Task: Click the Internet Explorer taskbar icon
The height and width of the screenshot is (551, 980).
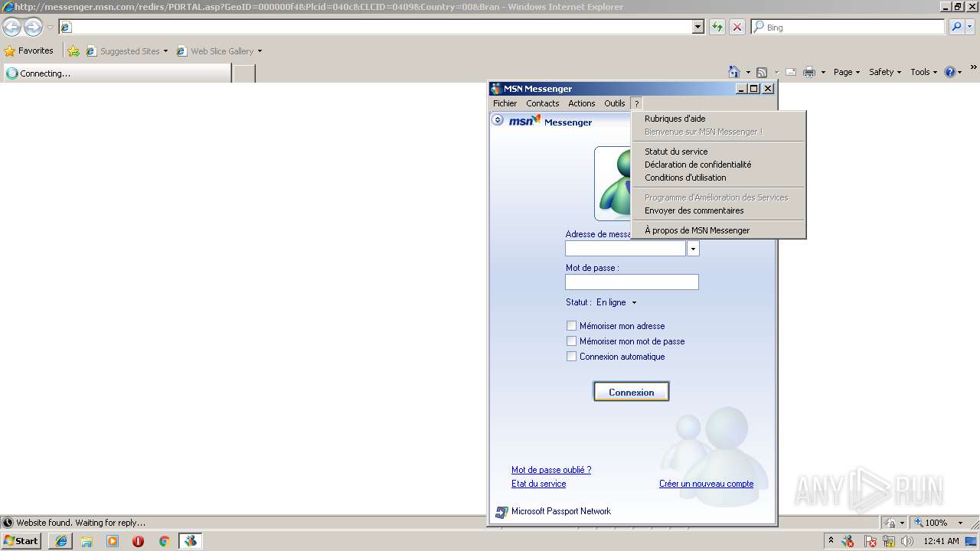Action: point(60,541)
